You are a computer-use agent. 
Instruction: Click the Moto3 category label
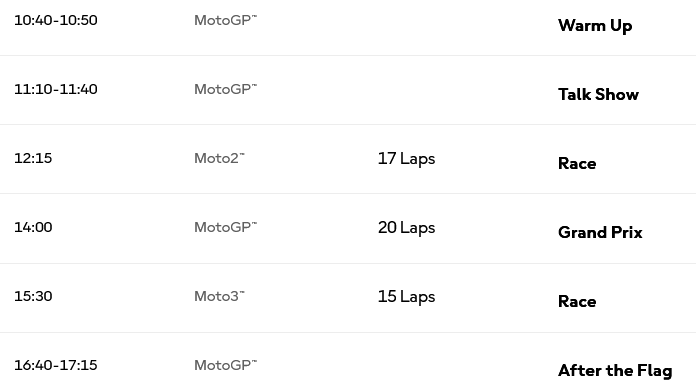pyautogui.click(x=219, y=296)
